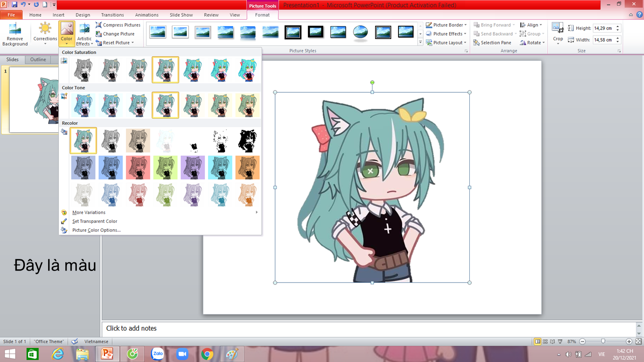The width and height of the screenshot is (644, 362).
Task: Open the File tab
Action: (11, 15)
